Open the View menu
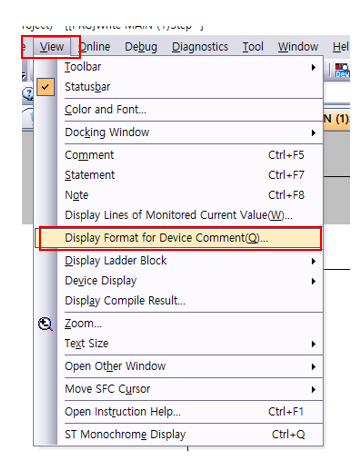362x457 pixels. [x=52, y=47]
